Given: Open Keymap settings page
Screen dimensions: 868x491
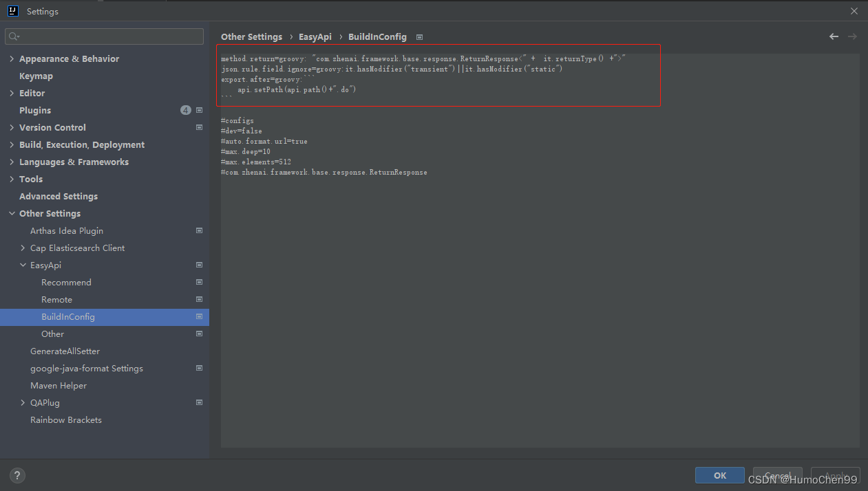Looking at the screenshot, I should tap(36, 76).
